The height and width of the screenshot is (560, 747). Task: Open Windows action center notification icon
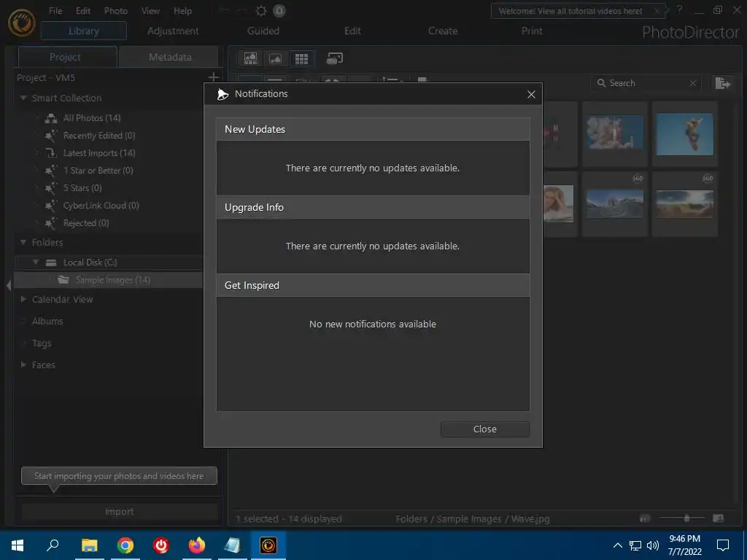coord(723,545)
